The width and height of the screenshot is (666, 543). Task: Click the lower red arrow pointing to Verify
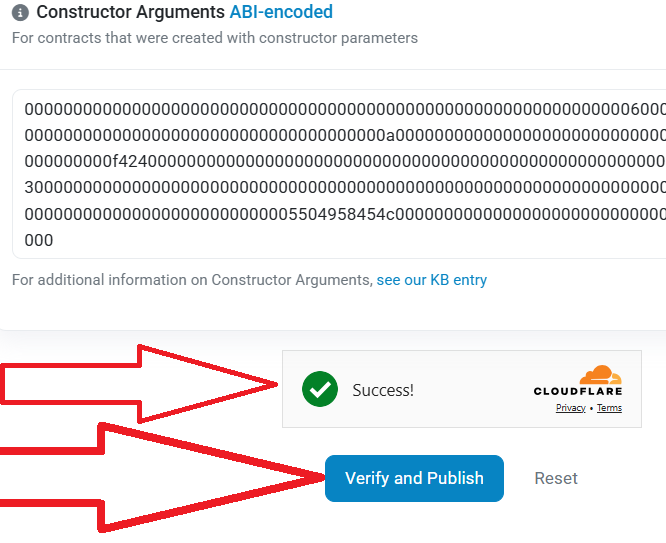161,477
